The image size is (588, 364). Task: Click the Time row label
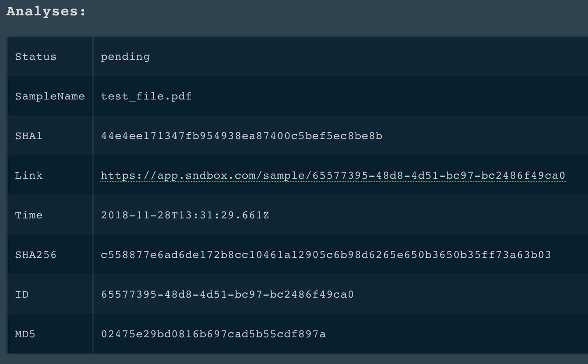coord(28,215)
